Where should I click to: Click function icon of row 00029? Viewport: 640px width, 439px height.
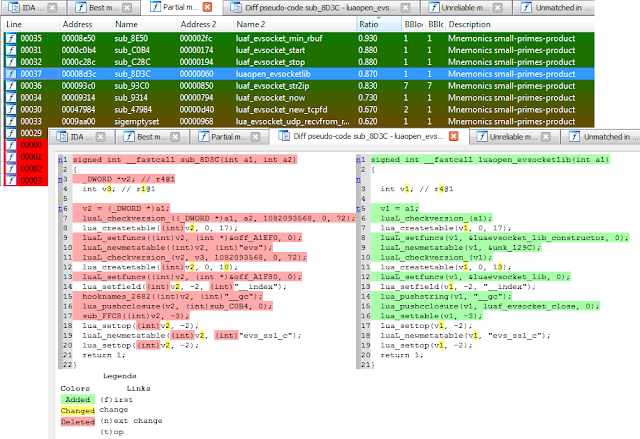point(11,133)
